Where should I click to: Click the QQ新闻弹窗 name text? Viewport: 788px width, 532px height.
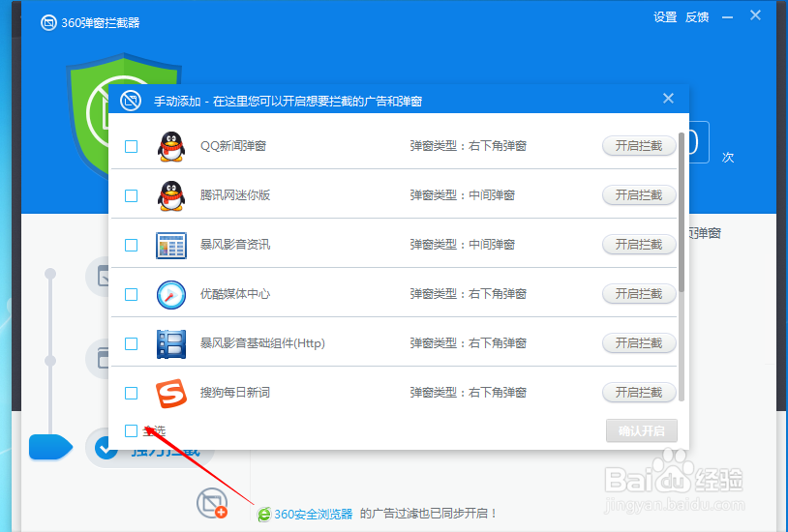233,146
